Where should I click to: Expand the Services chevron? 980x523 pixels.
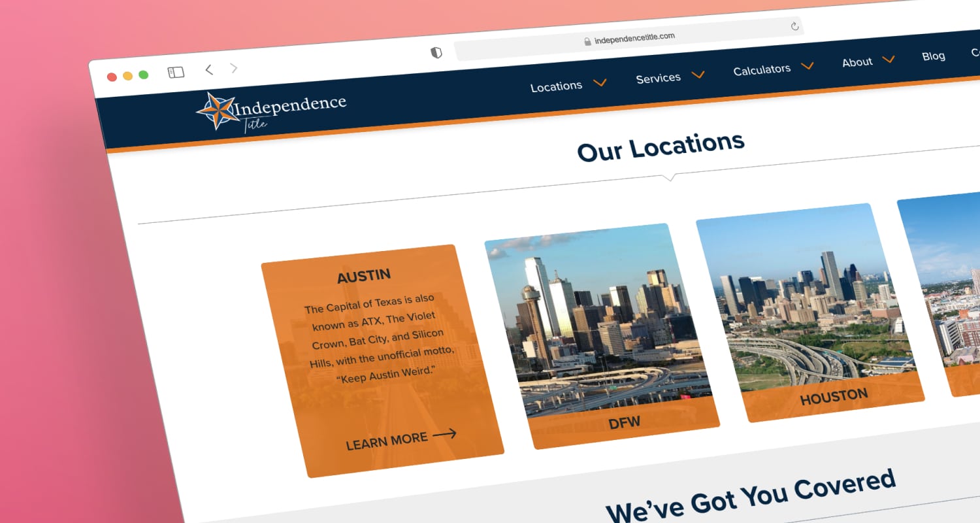pos(698,75)
